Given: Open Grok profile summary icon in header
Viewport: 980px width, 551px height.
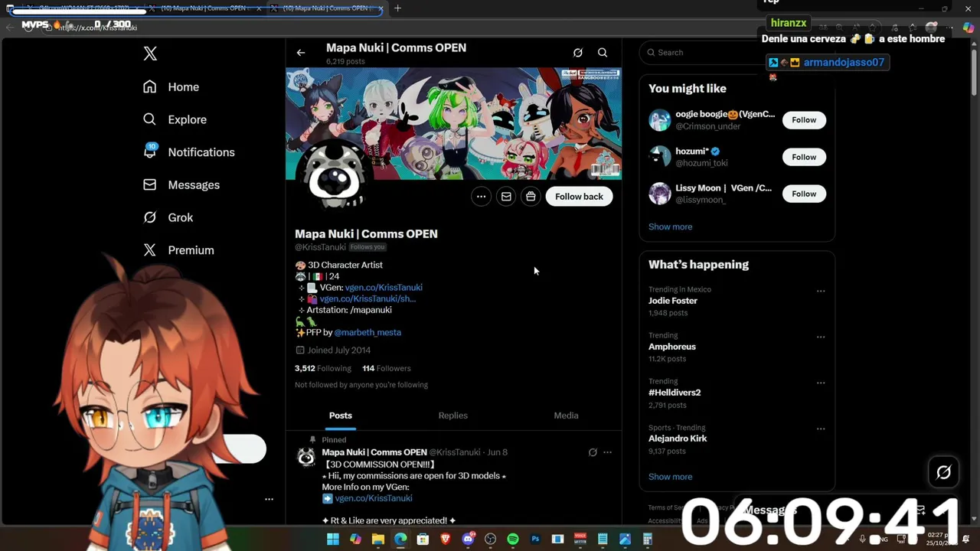Looking at the screenshot, I should click(578, 53).
